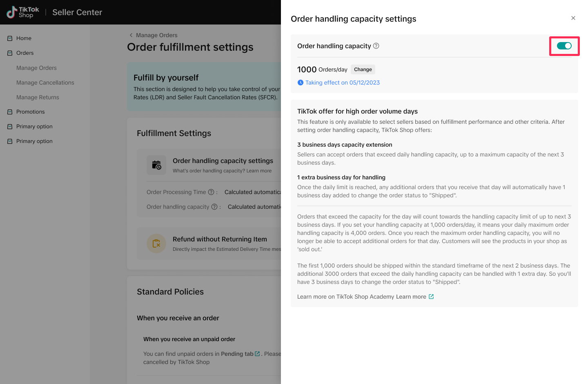Viewport: 588px width, 384px height.
Task: Go back via Manage Orders breadcrumb chevron
Action: click(x=131, y=35)
